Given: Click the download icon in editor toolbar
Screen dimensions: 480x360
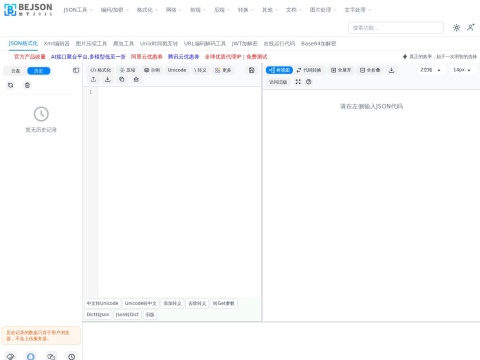Looking at the screenshot, I should click(108, 79).
